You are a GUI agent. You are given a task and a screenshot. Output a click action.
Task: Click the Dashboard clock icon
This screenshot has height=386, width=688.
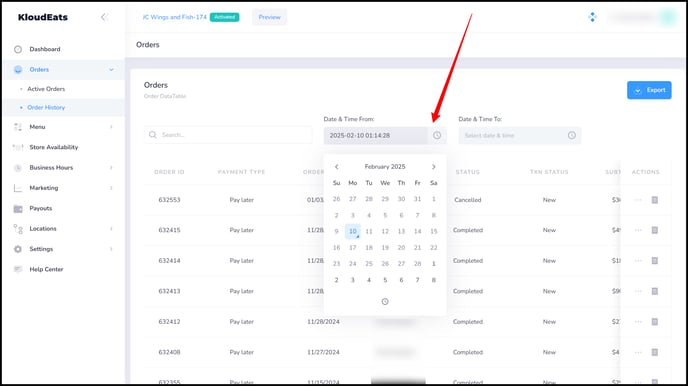point(18,49)
